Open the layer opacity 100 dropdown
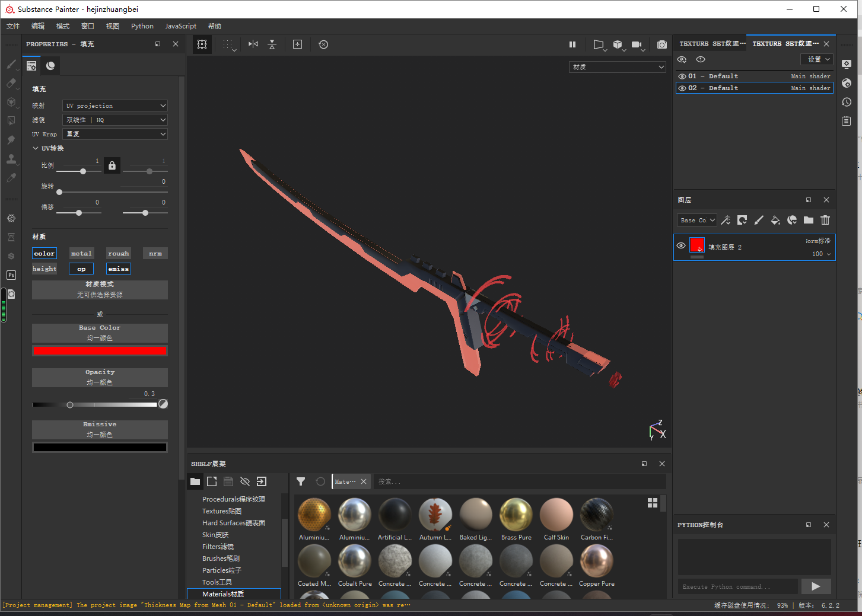 click(x=822, y=254)
